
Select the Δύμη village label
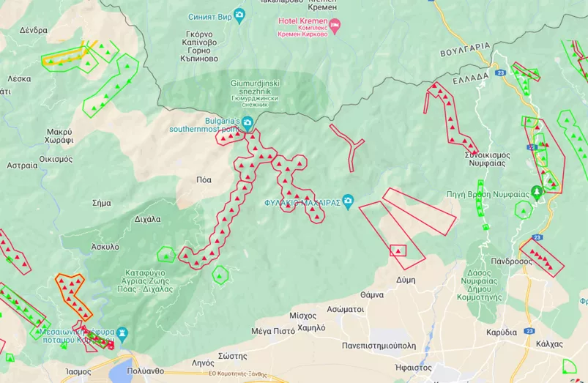(406, 280)
